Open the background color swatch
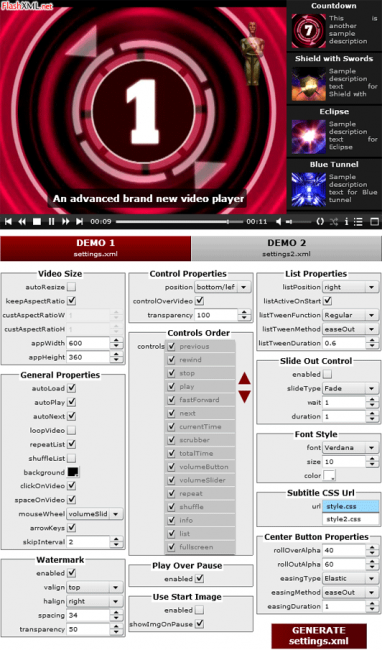The image size is (382, 650). click(73, 472)
